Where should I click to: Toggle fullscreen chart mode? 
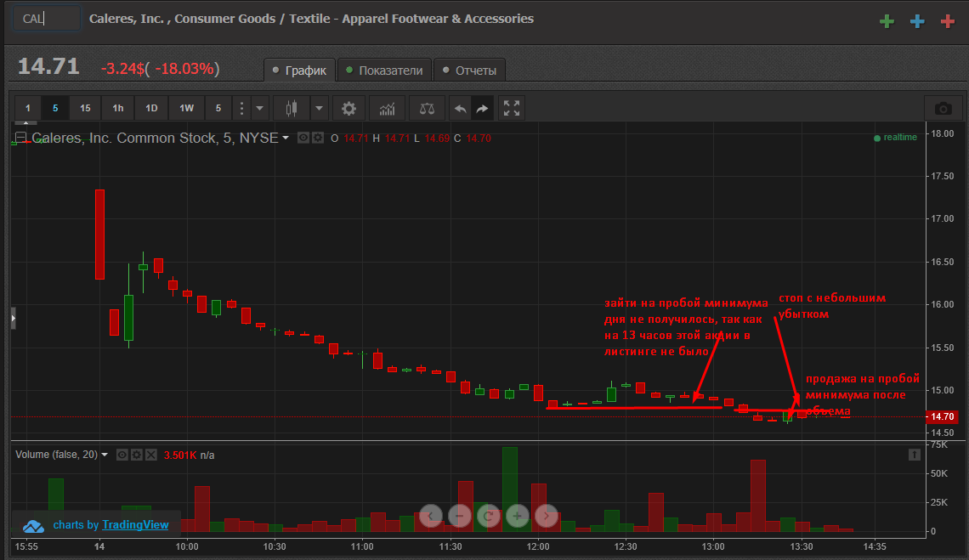coord(512,109)
